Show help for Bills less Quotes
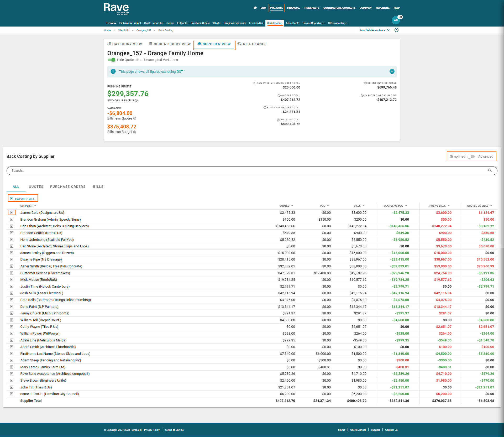Viewport: 504px width, 437px height. (135, 118)
